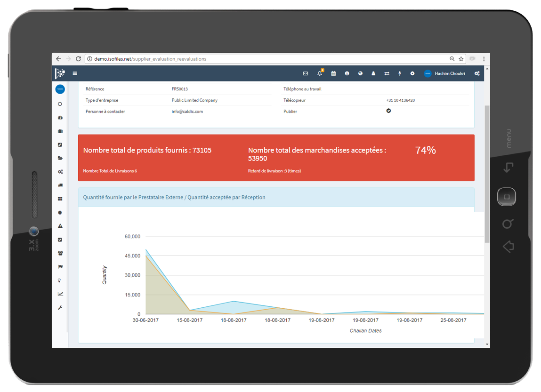Click the user silhouette icon in header

click(373, 73)
